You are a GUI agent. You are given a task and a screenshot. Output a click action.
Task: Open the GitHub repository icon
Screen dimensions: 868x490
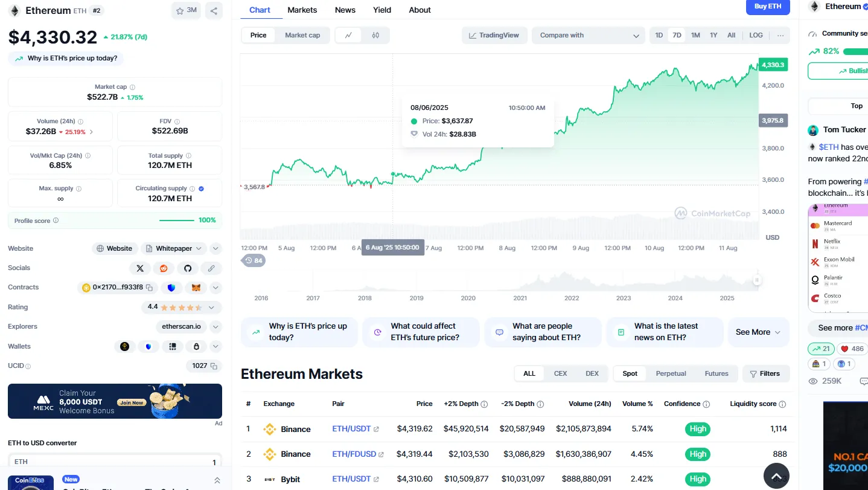coord(187,268)
